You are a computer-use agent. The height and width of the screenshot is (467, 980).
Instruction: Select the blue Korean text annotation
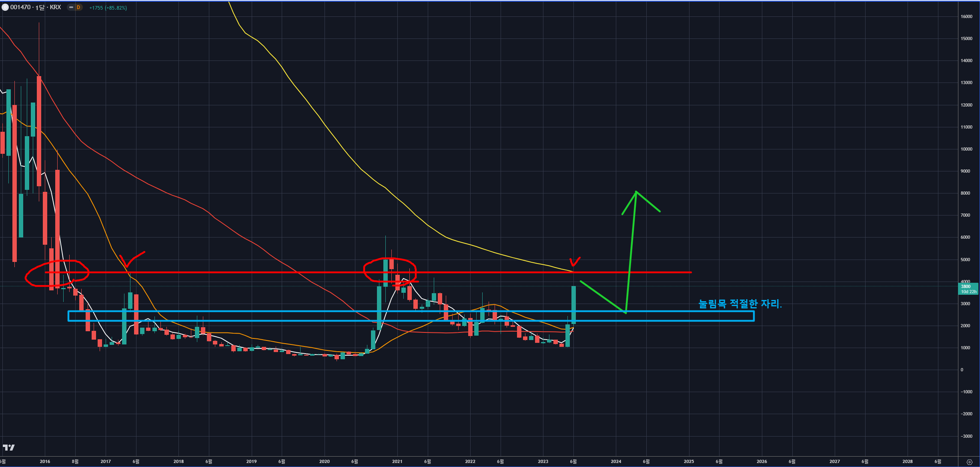740,304
